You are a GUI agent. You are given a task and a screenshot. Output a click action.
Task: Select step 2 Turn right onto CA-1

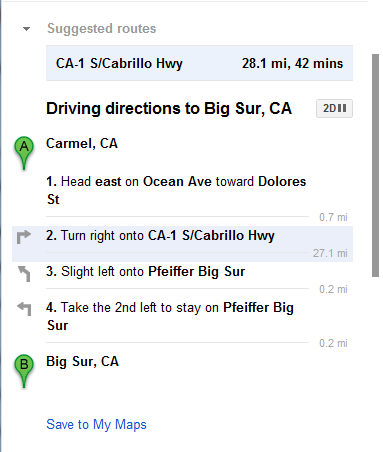(182, 244)
